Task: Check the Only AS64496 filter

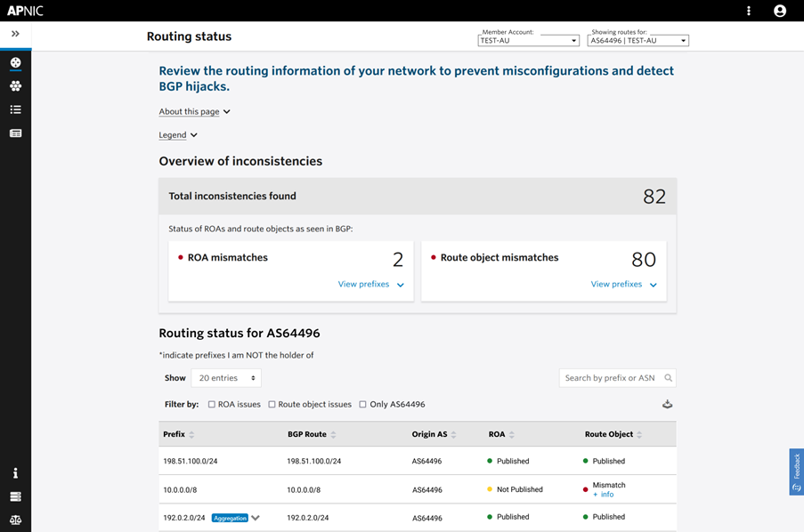Action: click(x=362, y=405)
